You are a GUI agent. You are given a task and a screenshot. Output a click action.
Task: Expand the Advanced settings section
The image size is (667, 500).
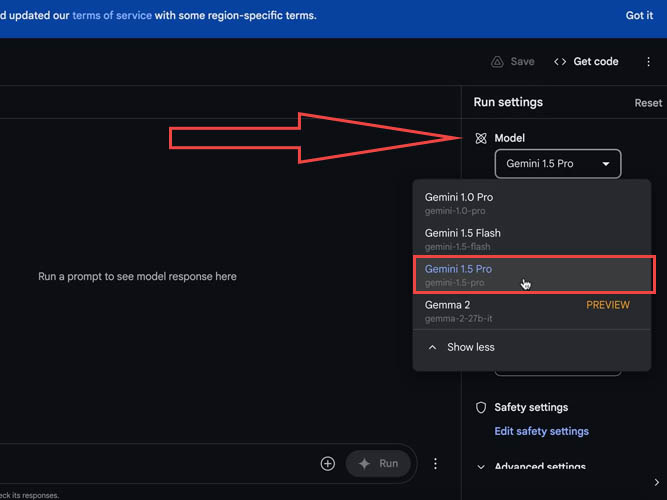534,466
